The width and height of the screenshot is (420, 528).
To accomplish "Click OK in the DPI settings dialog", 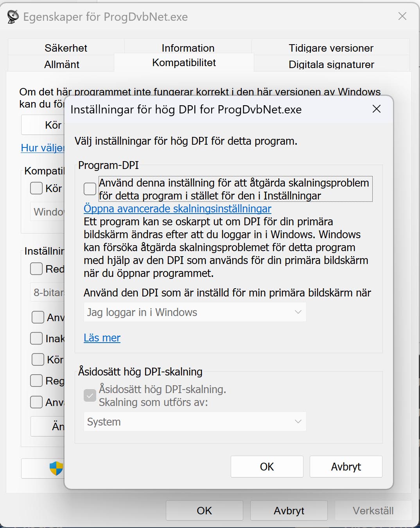I will [267, 467].
